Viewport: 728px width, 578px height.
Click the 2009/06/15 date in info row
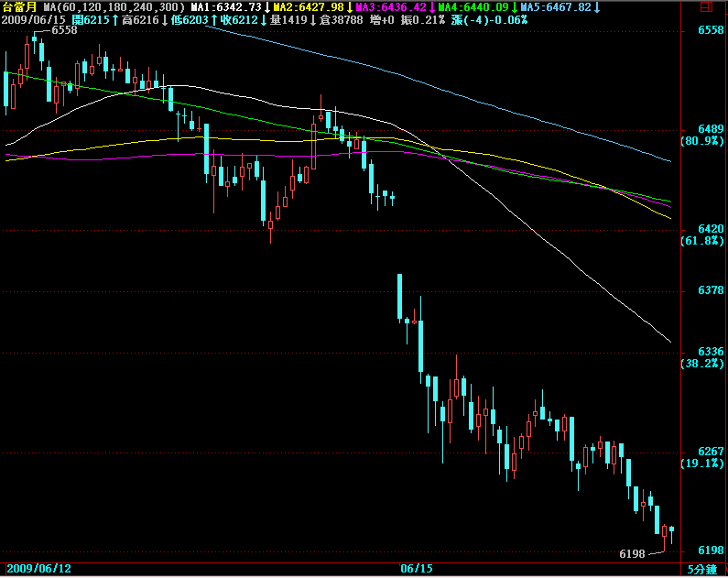pyautogui.click(x=34, y=19)
